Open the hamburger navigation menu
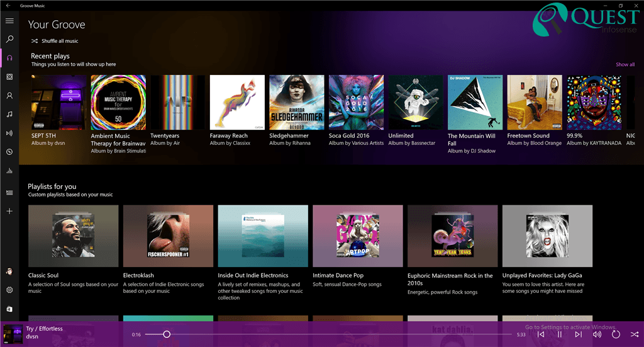The width and height of the screenshot is (644, 347). pos(9,21)
